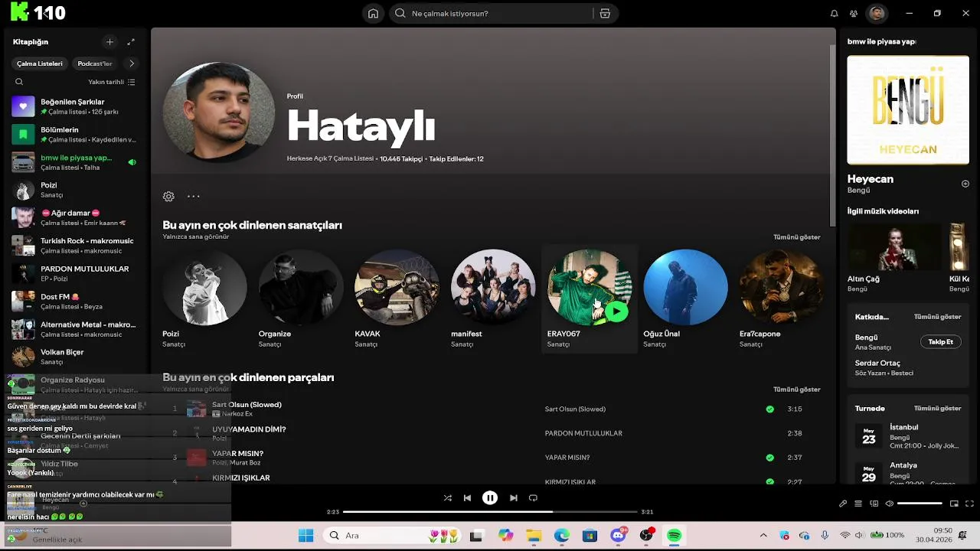Screen dimensions: 980x551
Task: Open Era7capone artist card
Action: point(782,298)
